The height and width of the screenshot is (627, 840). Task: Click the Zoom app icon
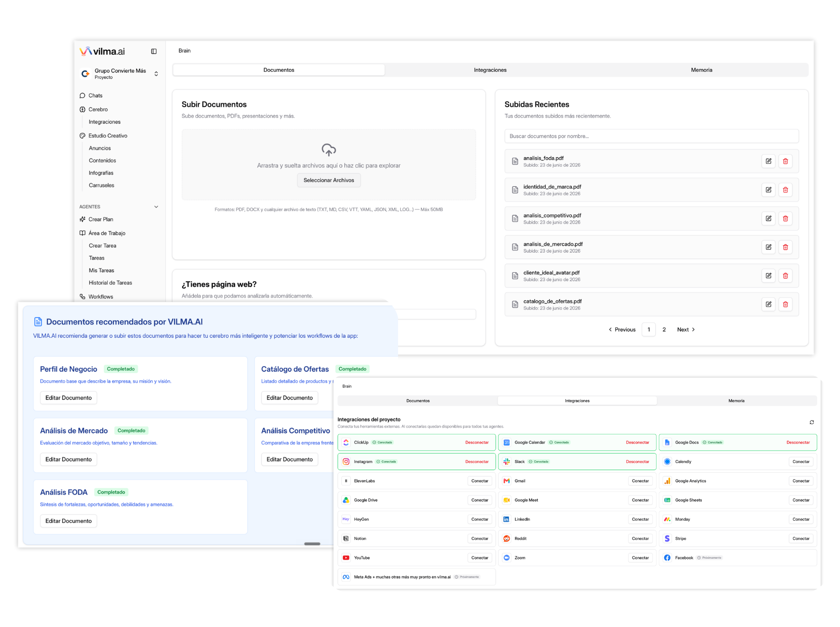507,558
